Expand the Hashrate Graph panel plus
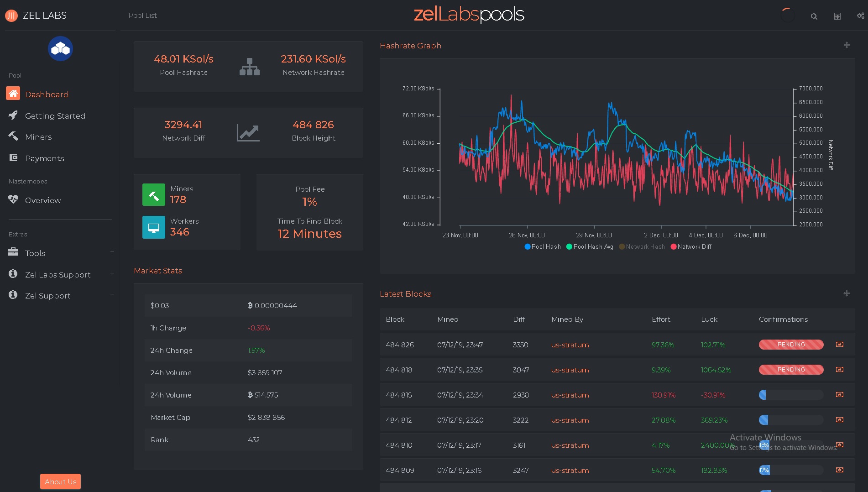The height and width of the screenshot is (492, 868). pyautogui.click(x=847, y=45)
